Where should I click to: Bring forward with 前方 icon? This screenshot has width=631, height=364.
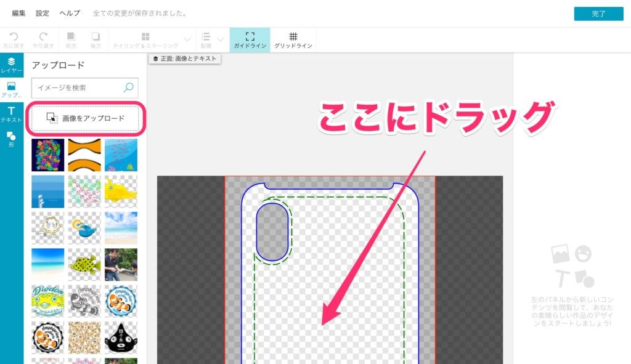click(71, 37)
